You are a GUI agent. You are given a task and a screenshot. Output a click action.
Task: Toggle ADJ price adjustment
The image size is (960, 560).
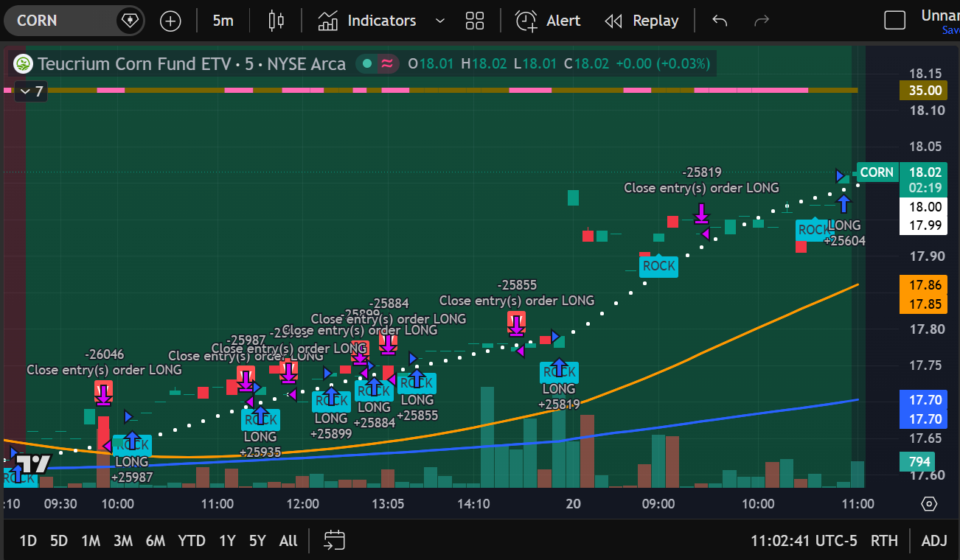click(934, 541)
